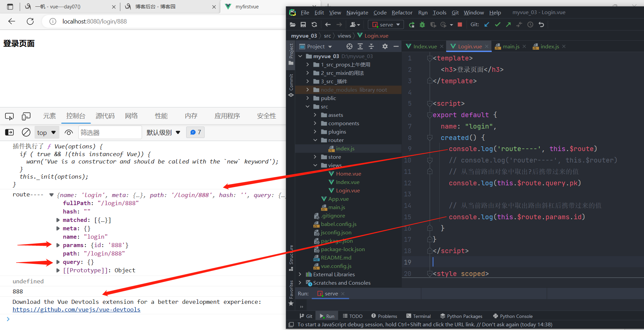Select vue.config.js in the project tree

point(336,266)
